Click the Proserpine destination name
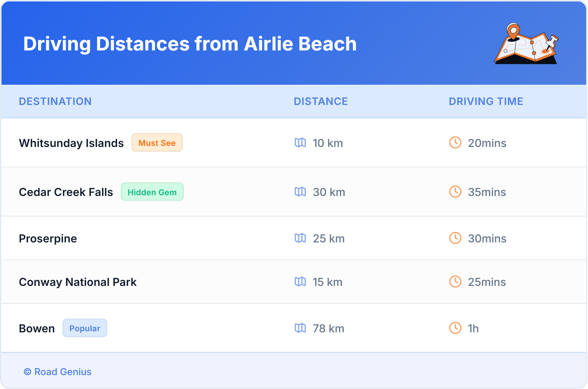Image resolution: width=588 pixels, height=389 pixels. (48, 238)
